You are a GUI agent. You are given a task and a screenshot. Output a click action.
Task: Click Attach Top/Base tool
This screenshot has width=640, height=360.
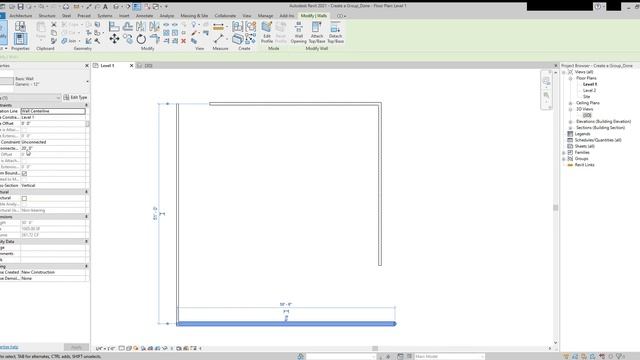[317, 33]
